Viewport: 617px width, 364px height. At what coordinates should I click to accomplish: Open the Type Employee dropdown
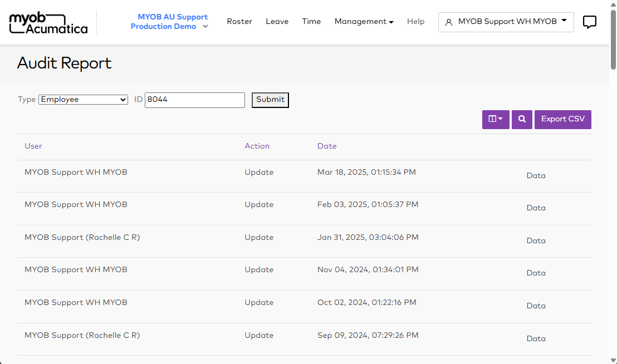pyautogui.click(x=84, y=100)
